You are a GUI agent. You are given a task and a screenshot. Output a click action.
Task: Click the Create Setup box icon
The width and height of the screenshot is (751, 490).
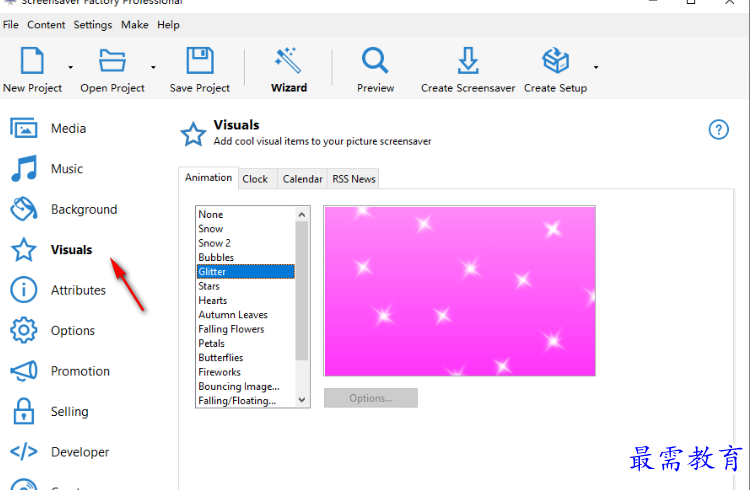(556, 60)
